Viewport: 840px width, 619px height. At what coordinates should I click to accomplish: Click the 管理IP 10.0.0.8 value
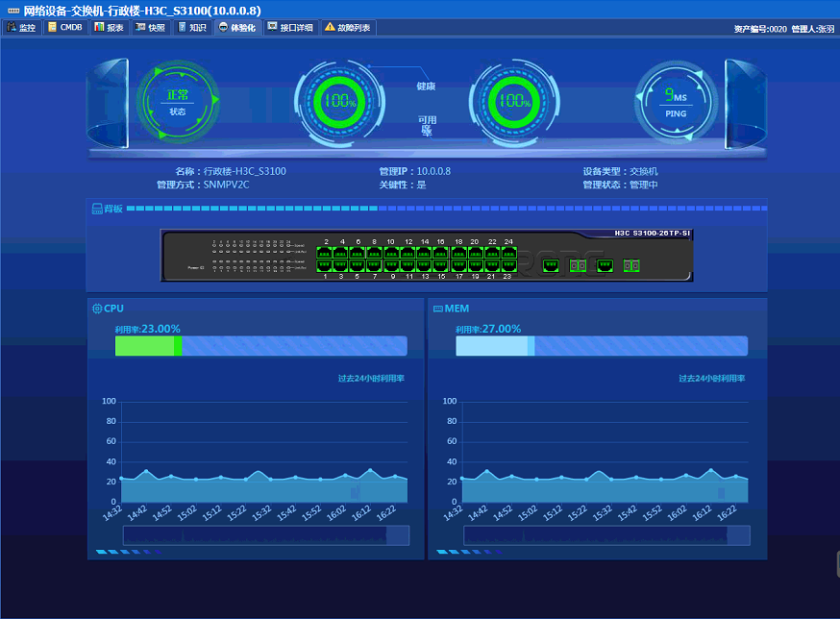(x=433, y=171)
